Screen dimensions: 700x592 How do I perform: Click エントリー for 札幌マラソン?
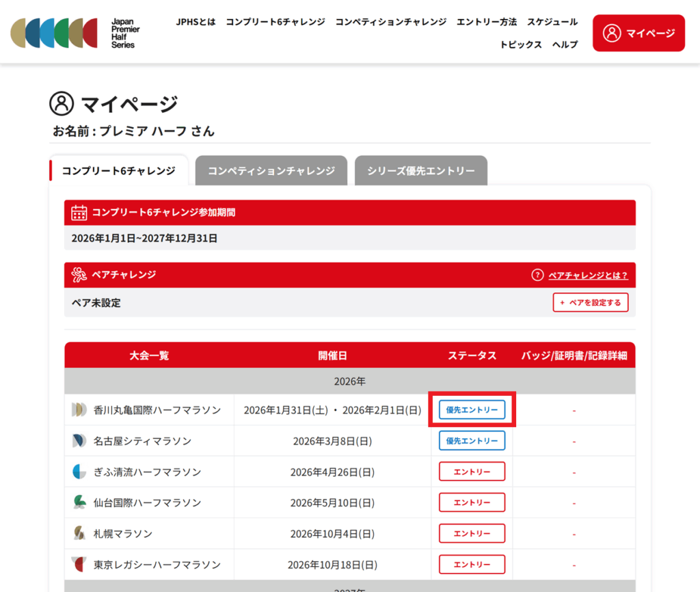click(x=472, y=533)
